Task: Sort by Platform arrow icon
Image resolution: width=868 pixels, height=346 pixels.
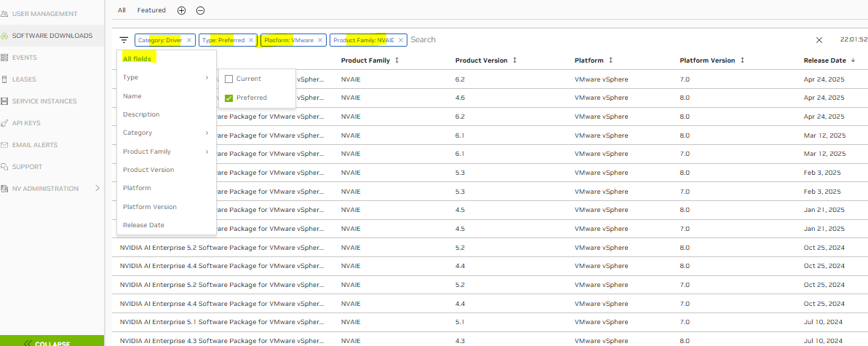Action: pyautogui.click(x=610, y=60)
